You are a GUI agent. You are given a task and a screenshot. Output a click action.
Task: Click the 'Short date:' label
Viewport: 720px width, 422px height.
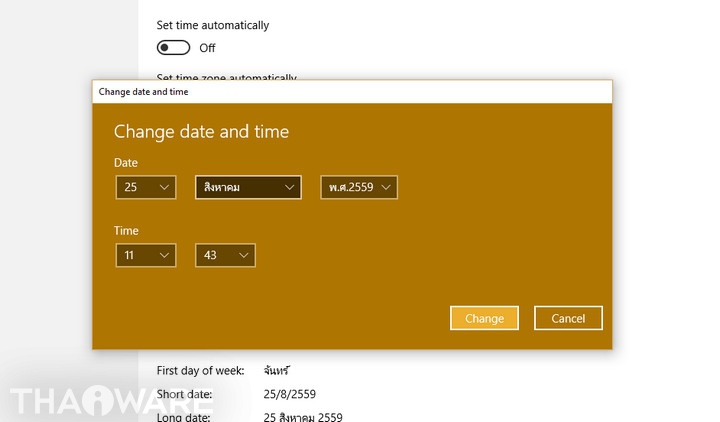coord(184,394)
